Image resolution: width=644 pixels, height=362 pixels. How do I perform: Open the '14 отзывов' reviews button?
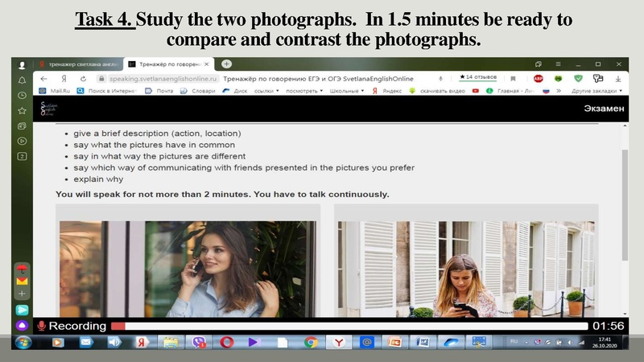pos(478,78)
